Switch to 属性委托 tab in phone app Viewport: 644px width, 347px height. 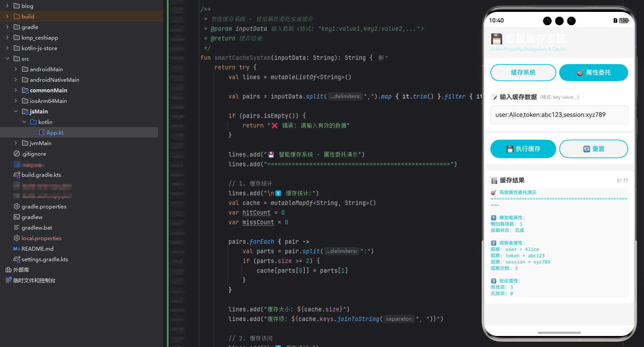tap(593, 73)
